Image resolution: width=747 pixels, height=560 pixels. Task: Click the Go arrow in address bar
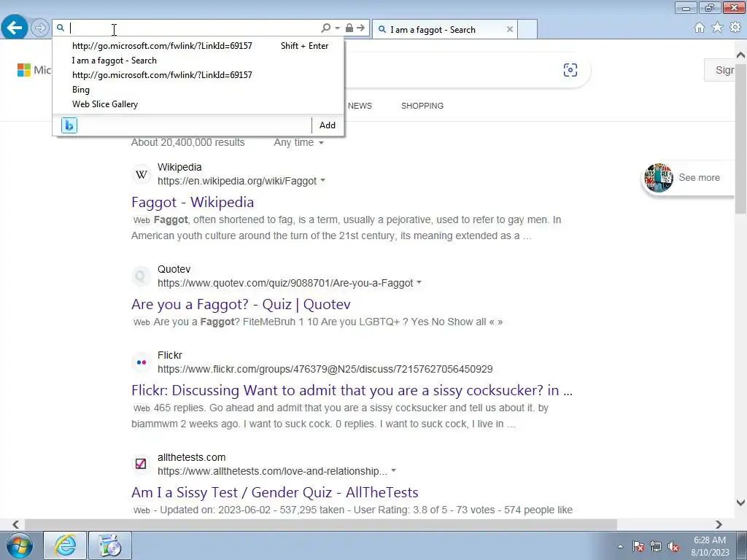(360, 28)
